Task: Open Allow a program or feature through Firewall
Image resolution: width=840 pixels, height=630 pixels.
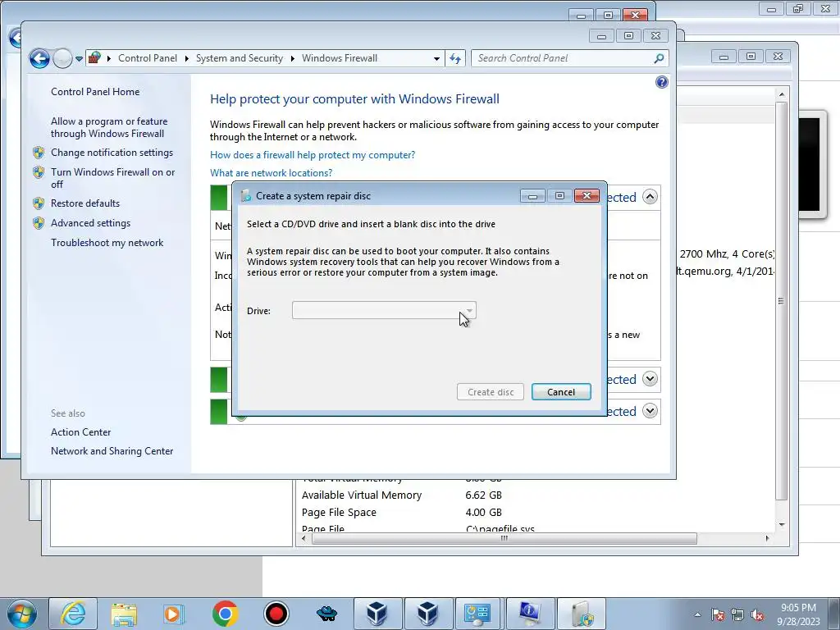Action: click(109, 127)
